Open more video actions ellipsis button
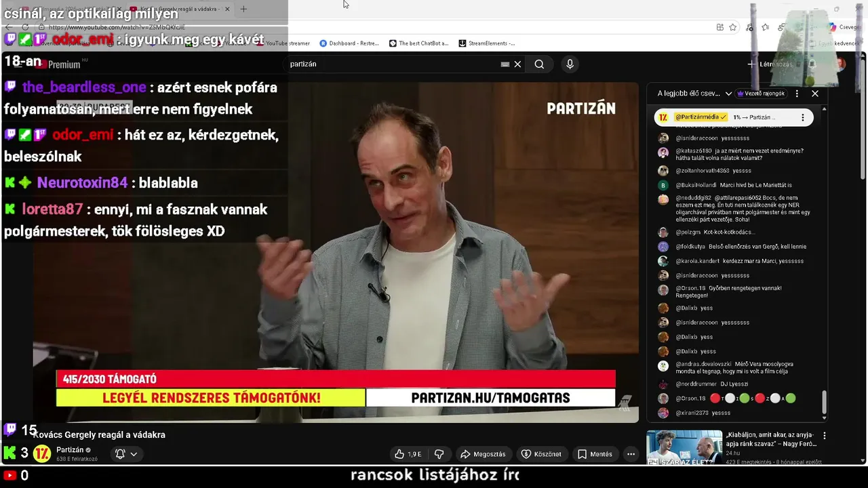This screenshot has width=868, height=488. 631,454
